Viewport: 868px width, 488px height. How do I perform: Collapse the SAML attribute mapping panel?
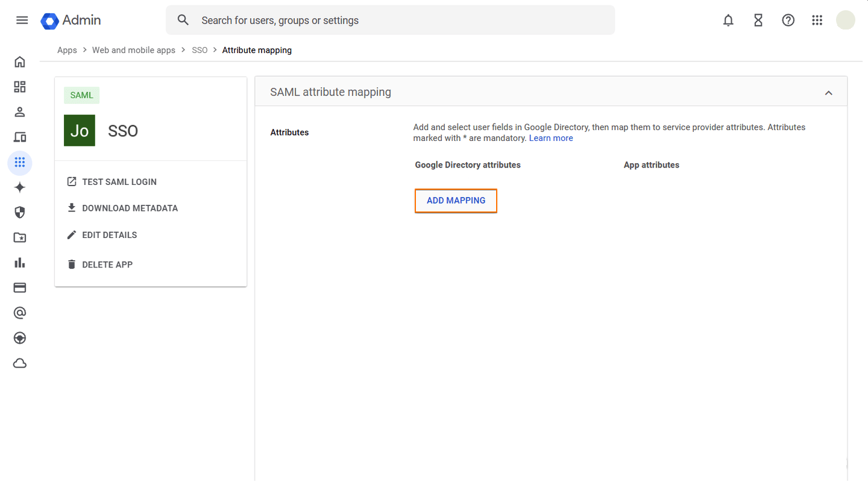pos(828,92)
